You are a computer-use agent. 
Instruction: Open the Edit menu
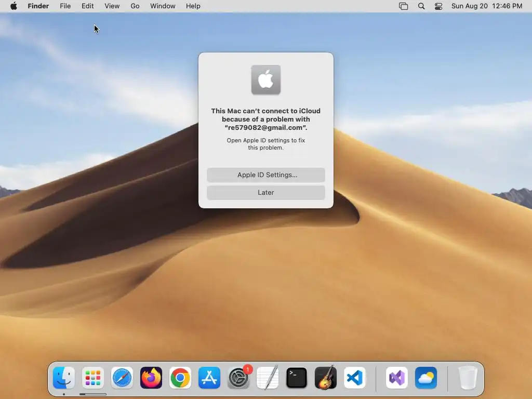[x=87, y=6]
